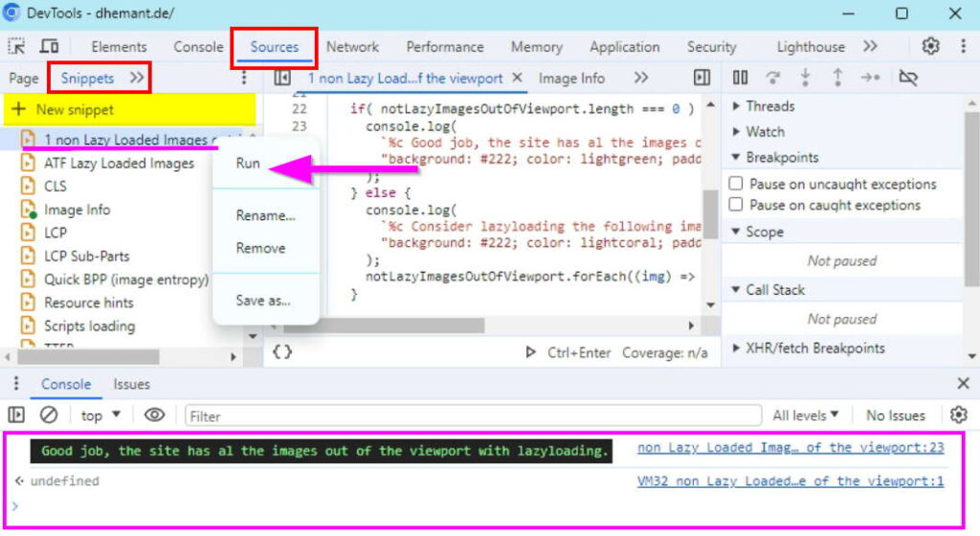Image resolution: width=980 pixels, height=536 pixels.
Task: Enable Pause on uncaught exceptions
Action: pyautogui.click(x=736, y=183)
